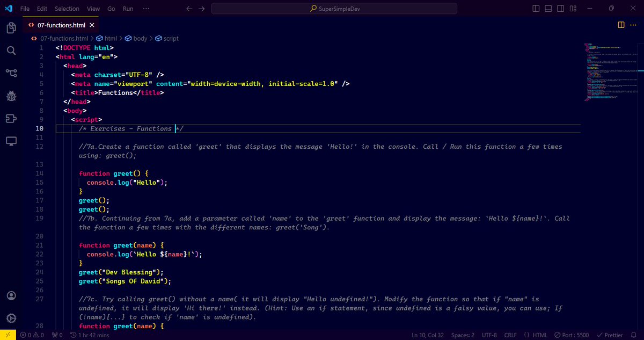
Task: Open the View menu
Action: (x=93, y=9)
